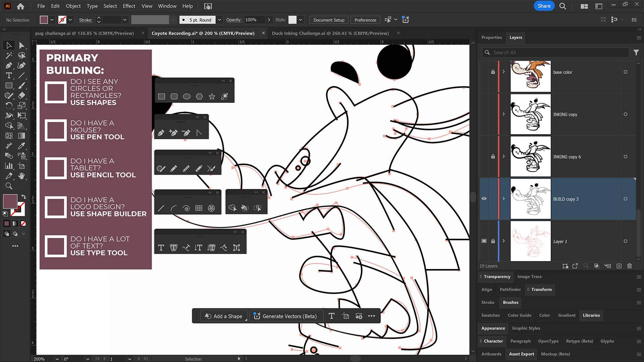
Task: Switch to the Properties panel tab
Action: [x=491, y=38]
